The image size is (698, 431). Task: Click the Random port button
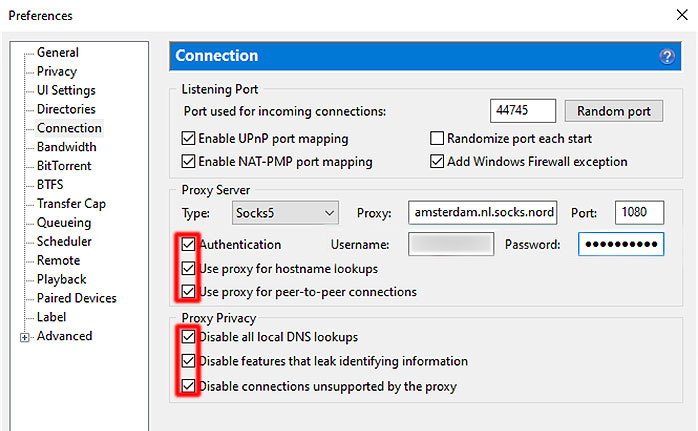[x=613, y=111]
